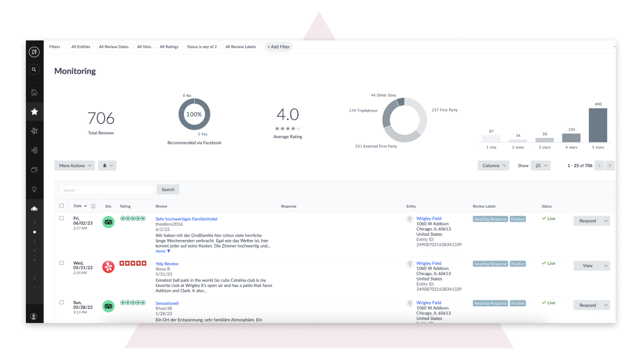Open the All Ratings filter
The image size is (639, 364).
(169, 46)
